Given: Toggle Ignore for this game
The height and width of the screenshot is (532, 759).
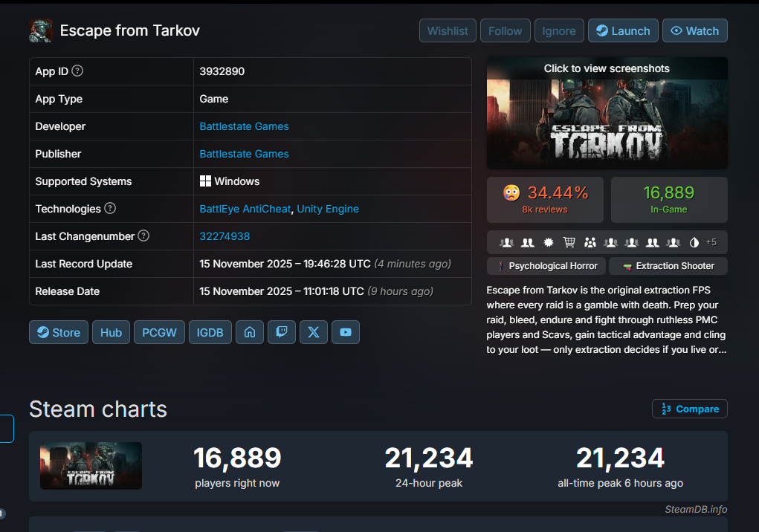Looking at the screenshot, I should pyautogui.click(x=558, y=31).
